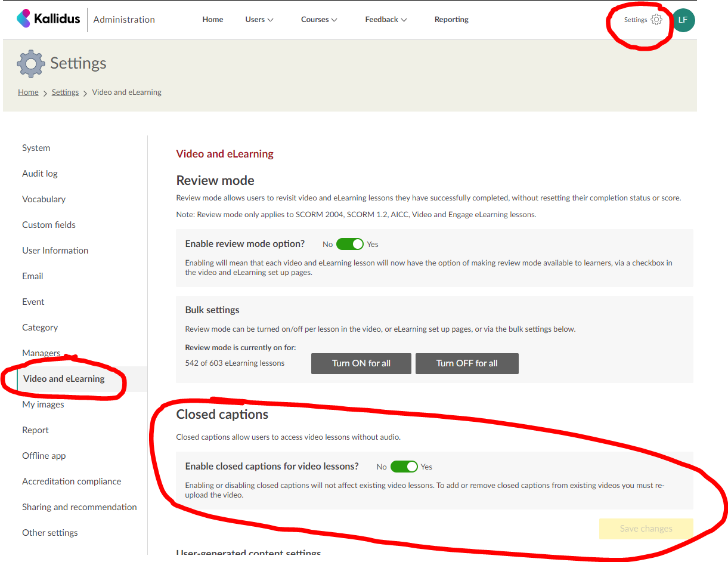Expand the Users dropdown menu

pos(259,20)
